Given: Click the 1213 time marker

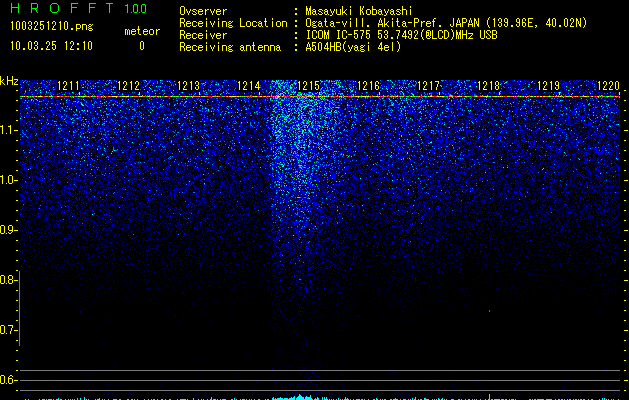Looking at the screenshot, I should click(x=188, y=86).
